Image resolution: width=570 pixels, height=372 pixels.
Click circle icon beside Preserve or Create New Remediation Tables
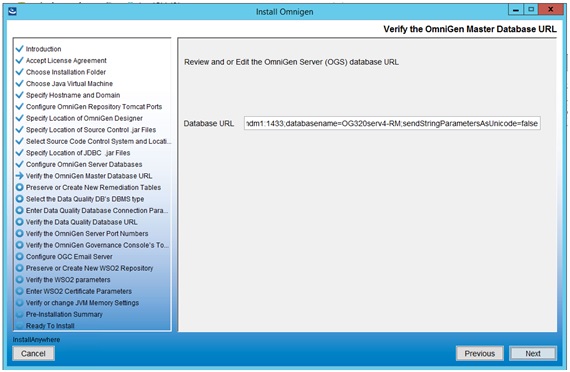(20, 187)
